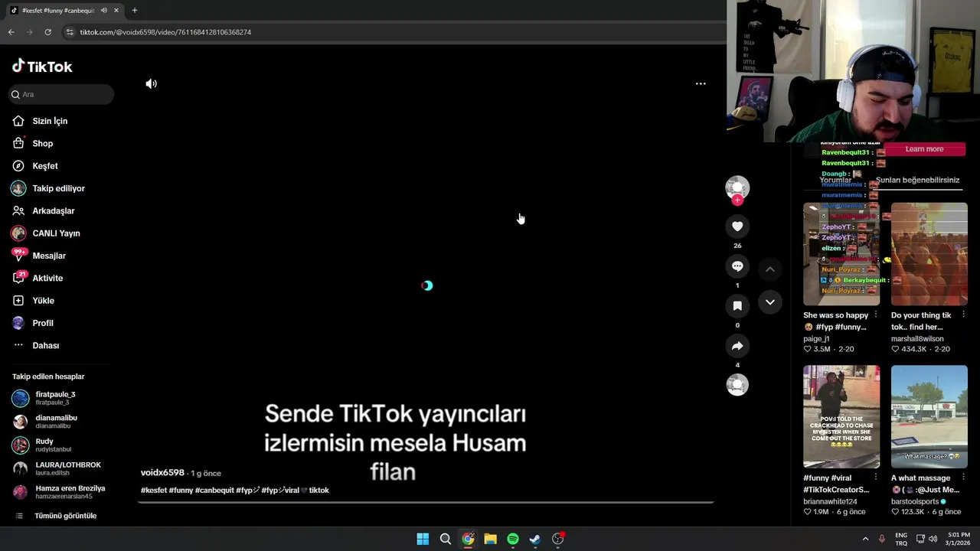Open the Windows Start menu
This screenshot has width=980, height=551.
423,539
